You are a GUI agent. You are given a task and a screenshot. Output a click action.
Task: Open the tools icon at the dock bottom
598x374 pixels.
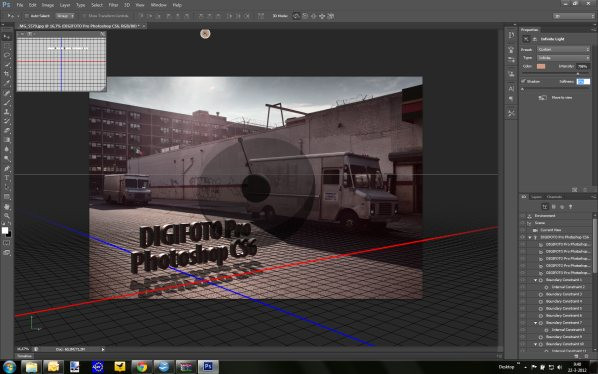(x=511, y=113)
